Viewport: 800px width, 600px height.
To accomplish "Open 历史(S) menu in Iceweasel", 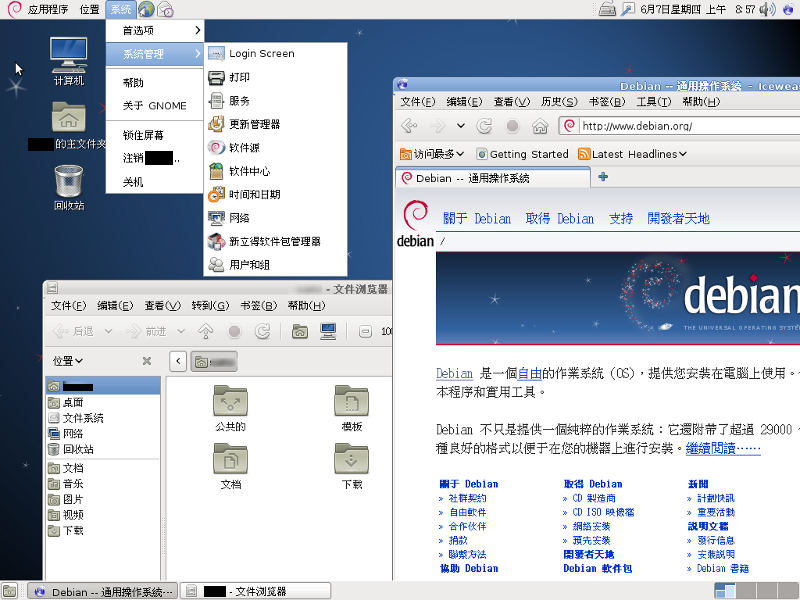I will [559, 102].
